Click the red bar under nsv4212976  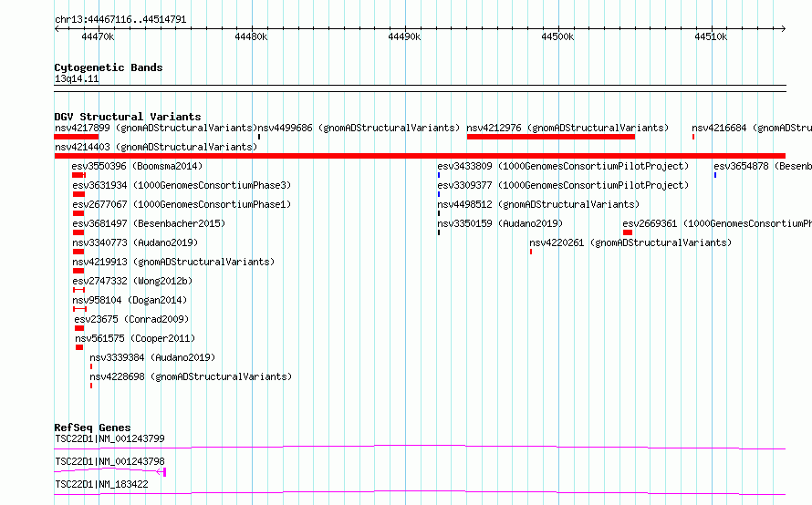coord(551,137)
